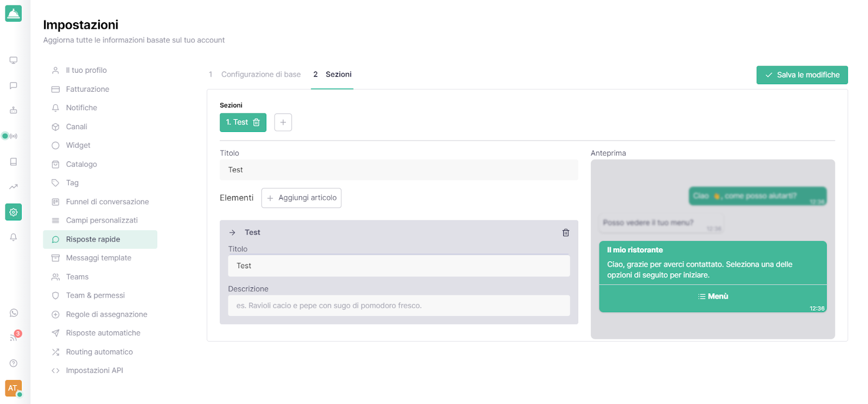Click the Elementi label
Viewport: 868px width, 404px height.
pos(237,198)
